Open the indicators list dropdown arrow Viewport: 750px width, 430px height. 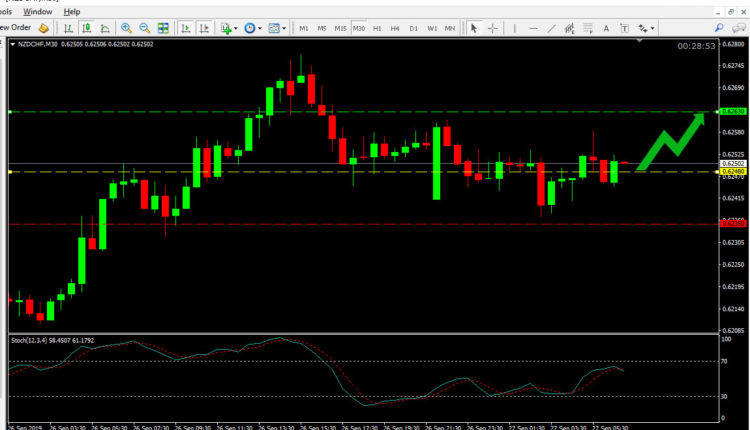236,28
